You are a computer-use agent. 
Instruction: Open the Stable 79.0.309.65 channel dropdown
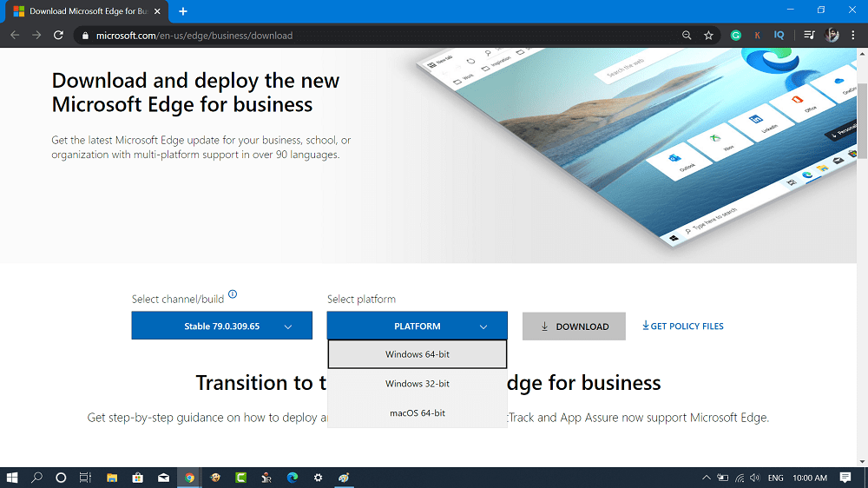click(x=221, y=326)
